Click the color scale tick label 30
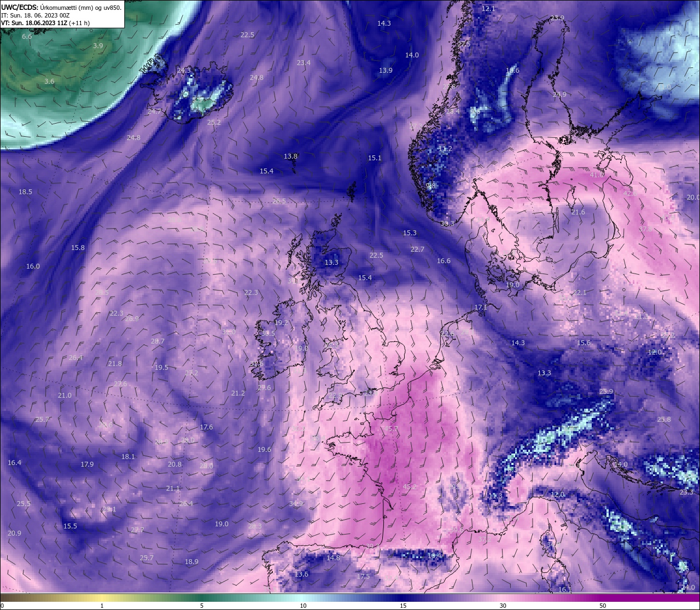The height and width of the screenshot is (610, 700). [x=503, y=606]
